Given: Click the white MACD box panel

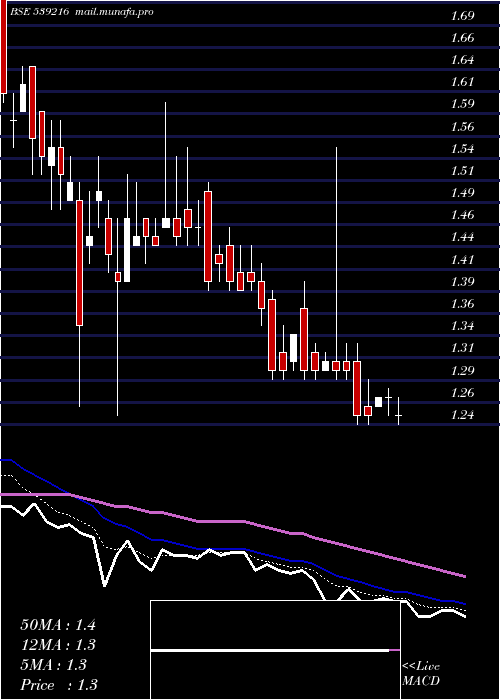Looking at the screenshot, I should [x=275, y=650].
